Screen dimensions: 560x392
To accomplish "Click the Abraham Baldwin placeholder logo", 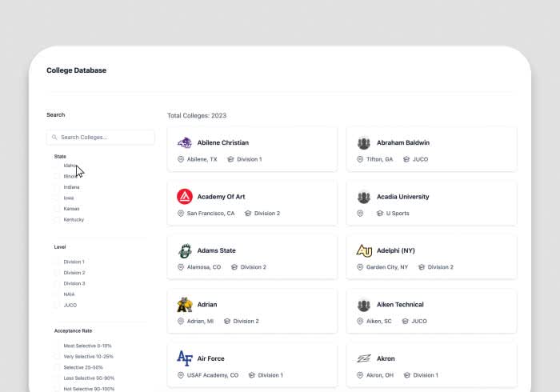I will 363,143.
